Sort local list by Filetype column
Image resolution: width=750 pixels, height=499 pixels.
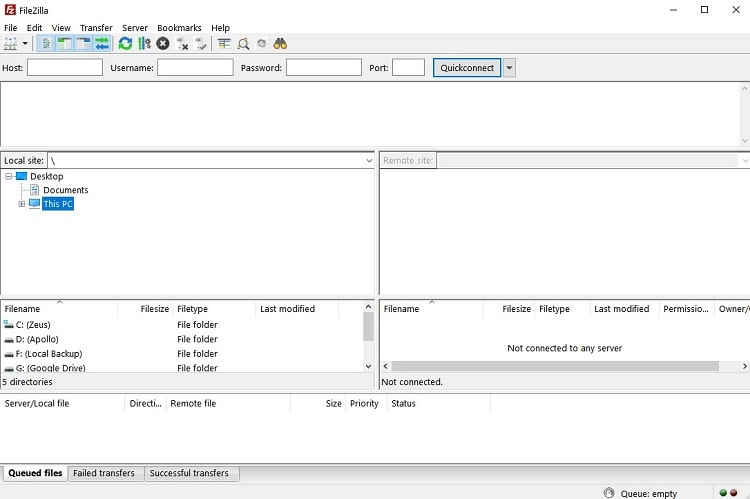coord(214,309)
